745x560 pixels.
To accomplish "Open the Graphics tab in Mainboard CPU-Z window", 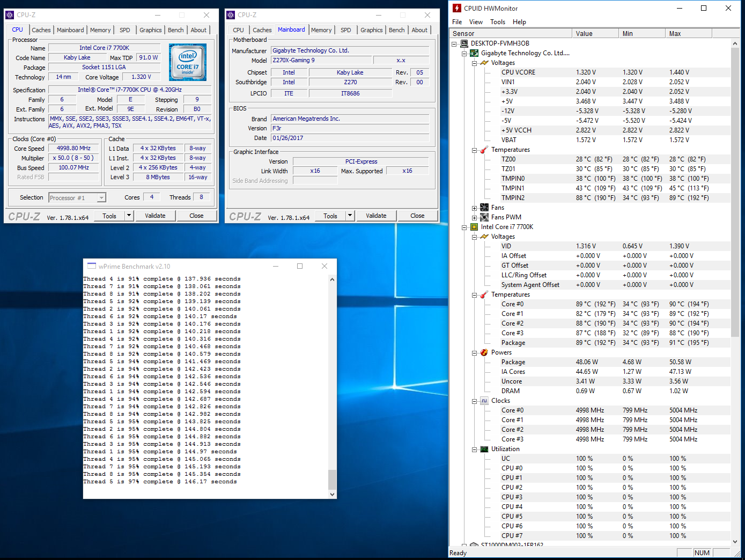I will 372,30.
